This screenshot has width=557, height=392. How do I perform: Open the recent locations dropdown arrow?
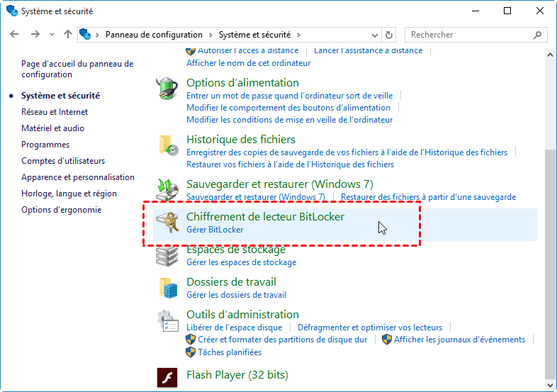point(52,35)
